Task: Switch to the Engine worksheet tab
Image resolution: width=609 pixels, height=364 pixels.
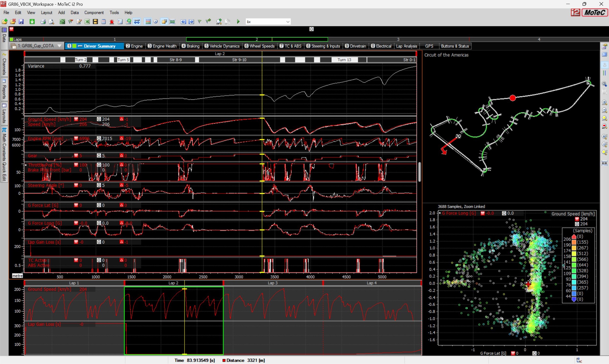Action: (134, 46)
